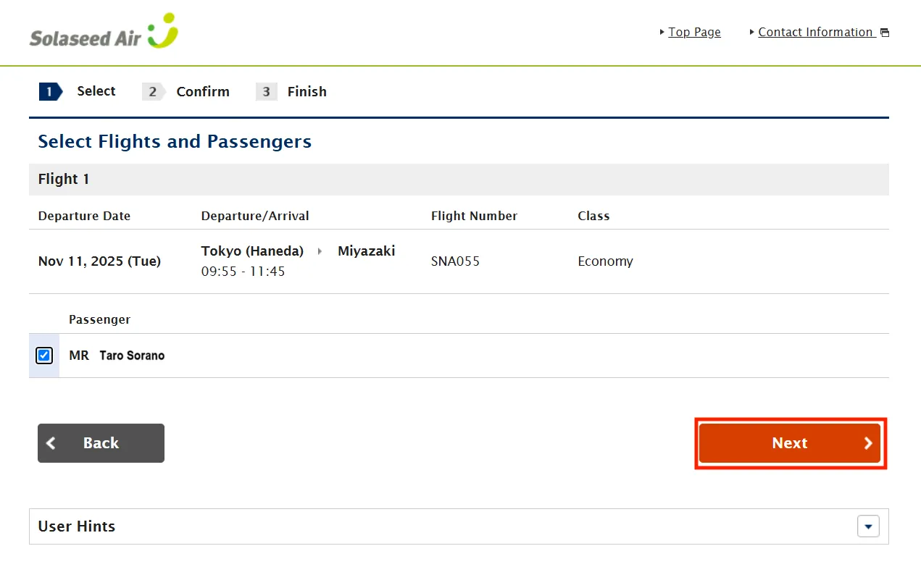Click the step 2 number badge
The image size is (921, 588).
coord(153,92)
